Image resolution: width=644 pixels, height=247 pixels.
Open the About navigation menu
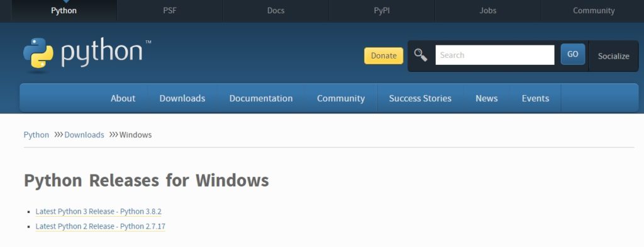123,98
